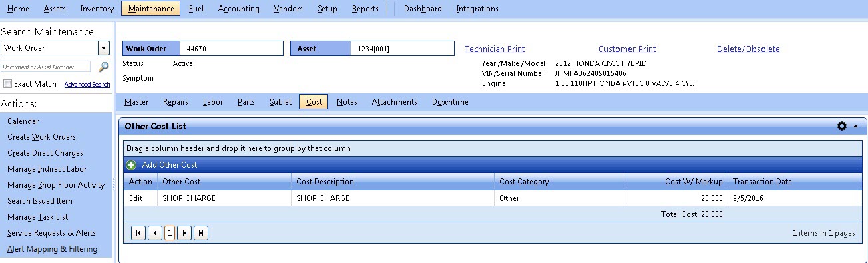Open Alert Mapping & Filtering action
868x263 pixels.
pos(52,249)
